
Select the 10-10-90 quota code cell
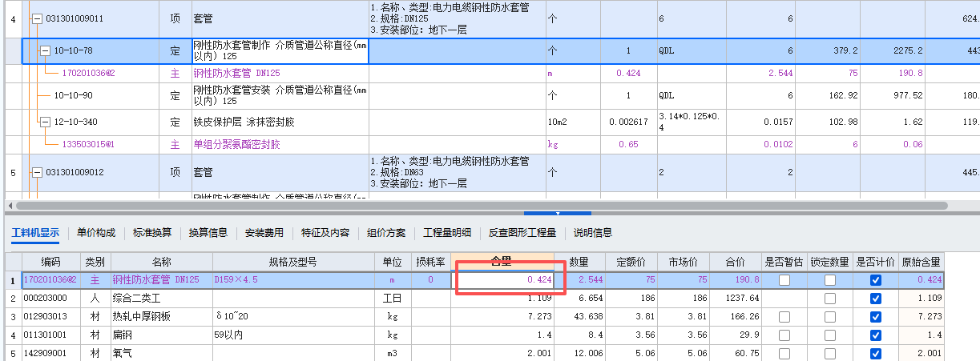tap(74, 95)
